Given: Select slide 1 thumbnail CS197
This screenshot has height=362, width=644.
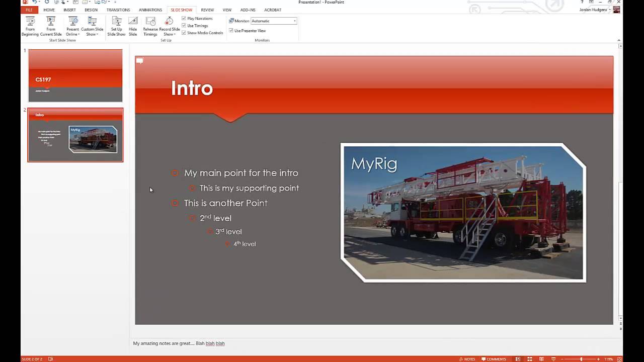Looking at the screenshot, I should [75, 75].
